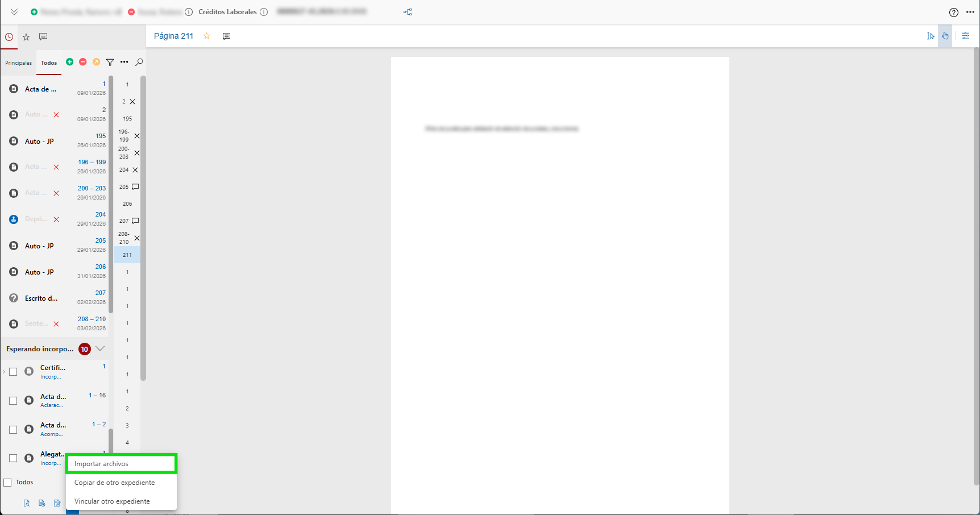Open viewer settings sliders icon

point(965,36)
